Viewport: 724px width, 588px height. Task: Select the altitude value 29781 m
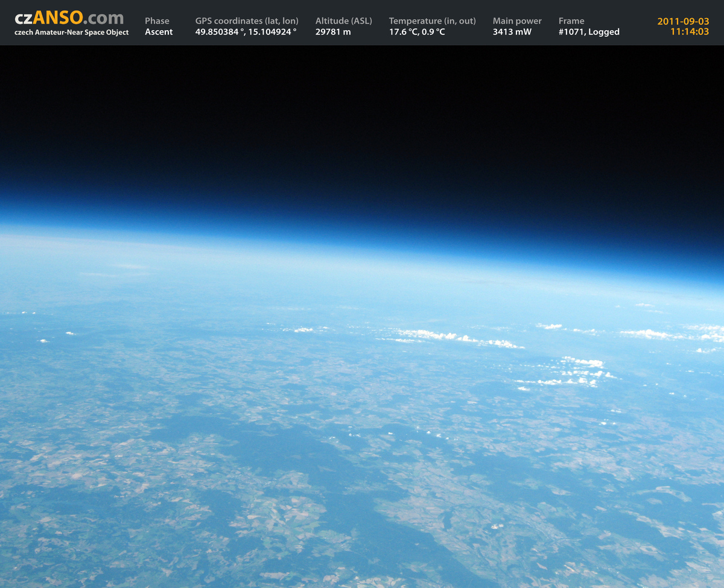(333, 32)
